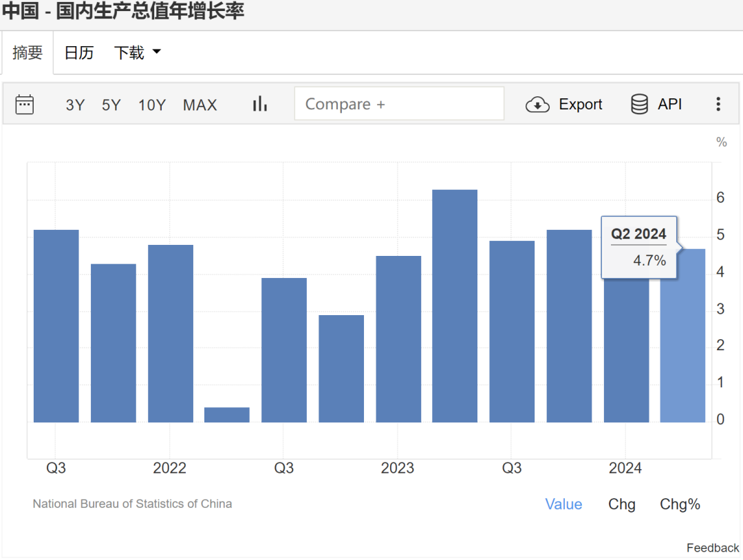This screenshot has height=560, width=743.
Task: Open the 下载 dropdown menu
Action: pyautogui.click(x=138, y=52)
